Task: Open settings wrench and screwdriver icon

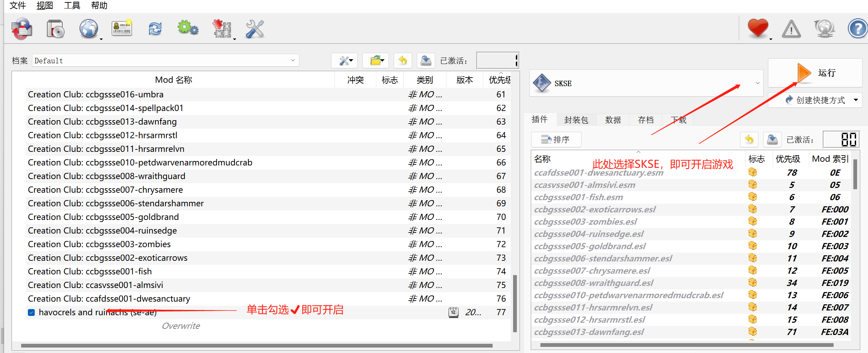Action: point(255,29)
